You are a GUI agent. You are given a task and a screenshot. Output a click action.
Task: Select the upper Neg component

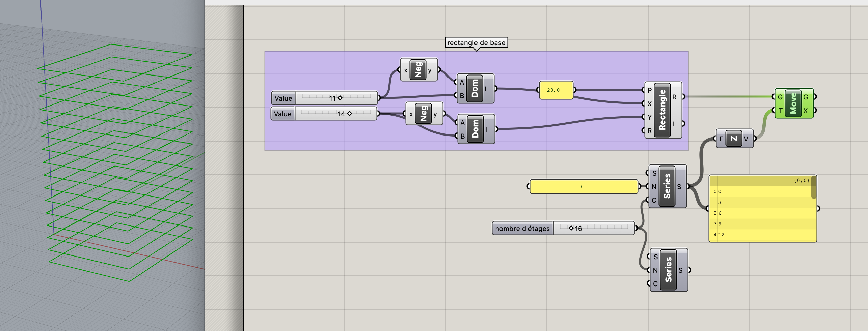click(418, 70)
